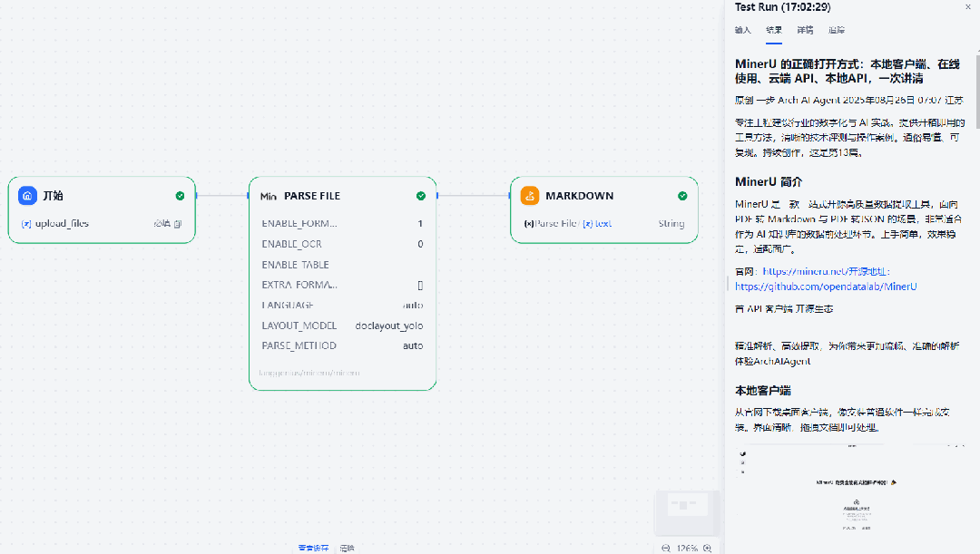Image resolution: width=980 pixels, height=554 pixels.
Task: Click the connector line between PARSE FILE and MARKDOWN
Action: pos(474,196)
